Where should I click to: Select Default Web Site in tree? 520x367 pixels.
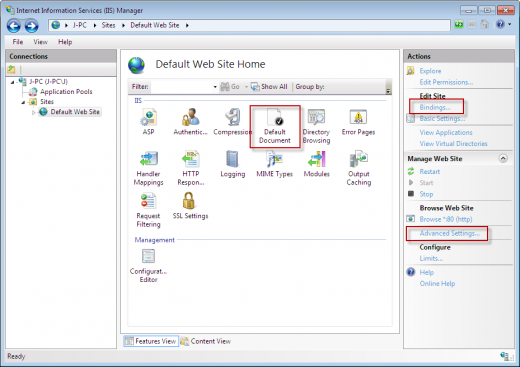pyautogui.click(x=75, y=112)
